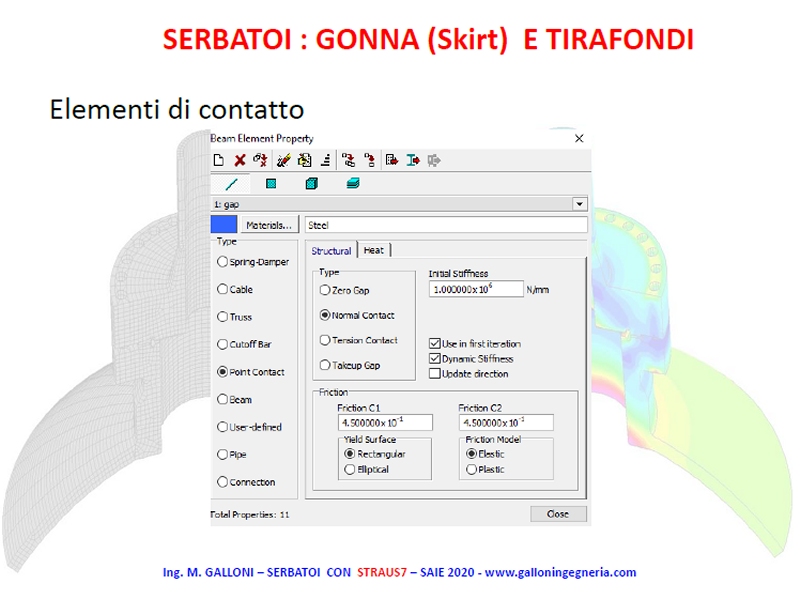800x600 pixels.
Task: Select the plate property type icon
Action: point(271,184)
